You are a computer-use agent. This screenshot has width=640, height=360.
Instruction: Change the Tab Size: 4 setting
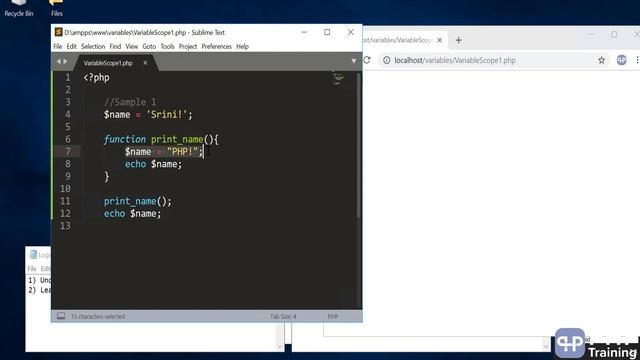click(283, 316)
